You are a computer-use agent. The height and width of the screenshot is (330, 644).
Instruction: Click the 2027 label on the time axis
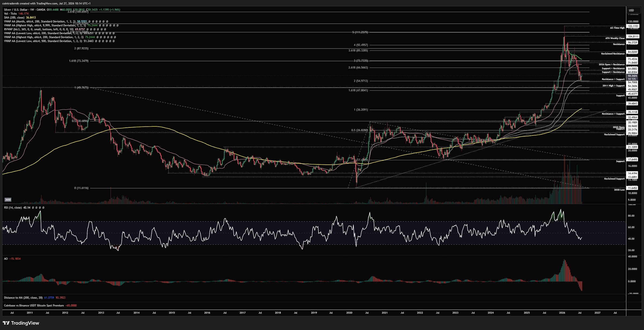(x=597, y=313)
